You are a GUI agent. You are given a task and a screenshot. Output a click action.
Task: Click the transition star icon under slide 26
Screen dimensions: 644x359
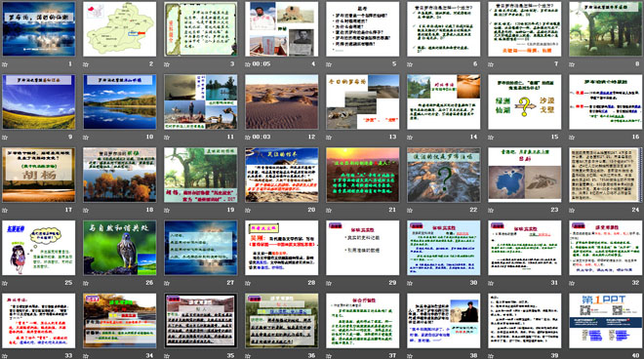(86, 283)
